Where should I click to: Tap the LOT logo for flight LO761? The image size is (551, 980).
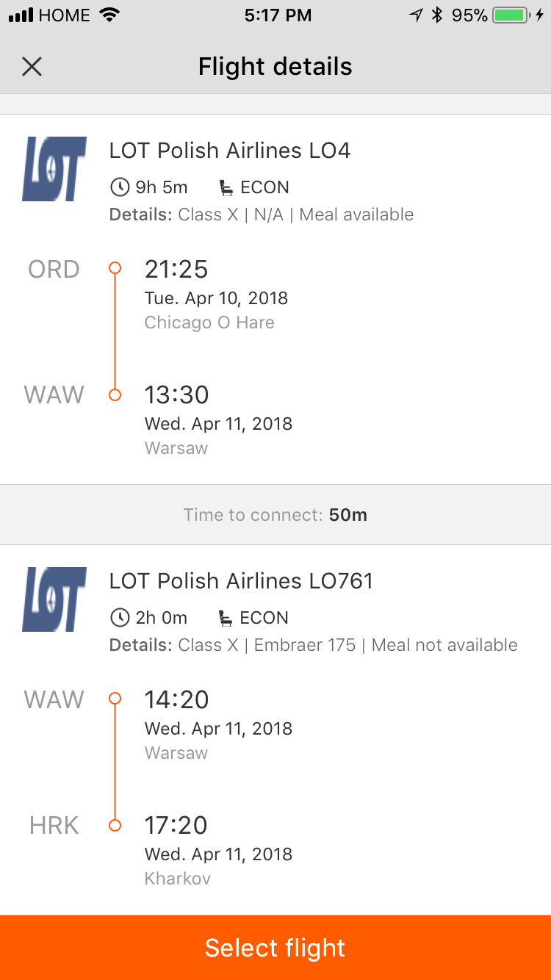pos(54,599)
